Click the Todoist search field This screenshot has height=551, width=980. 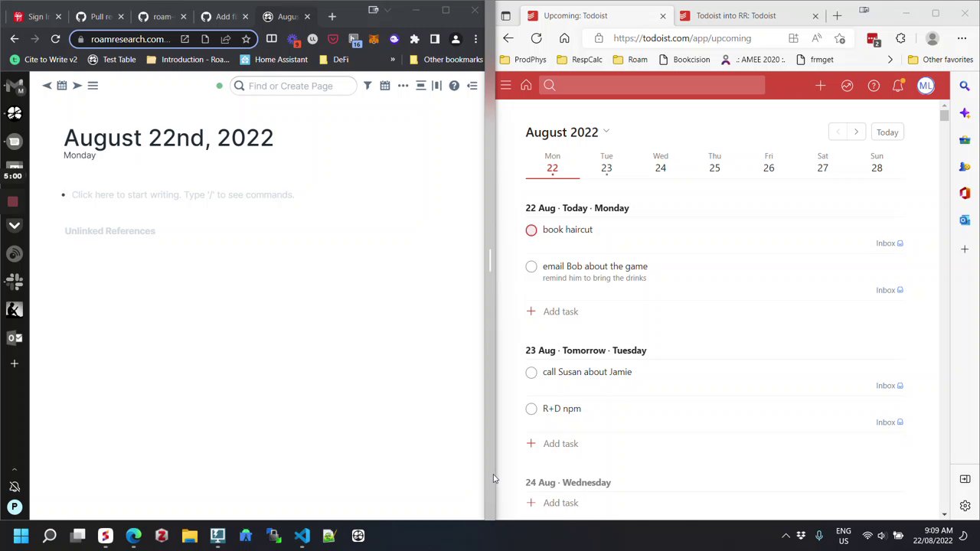[652, 86]
